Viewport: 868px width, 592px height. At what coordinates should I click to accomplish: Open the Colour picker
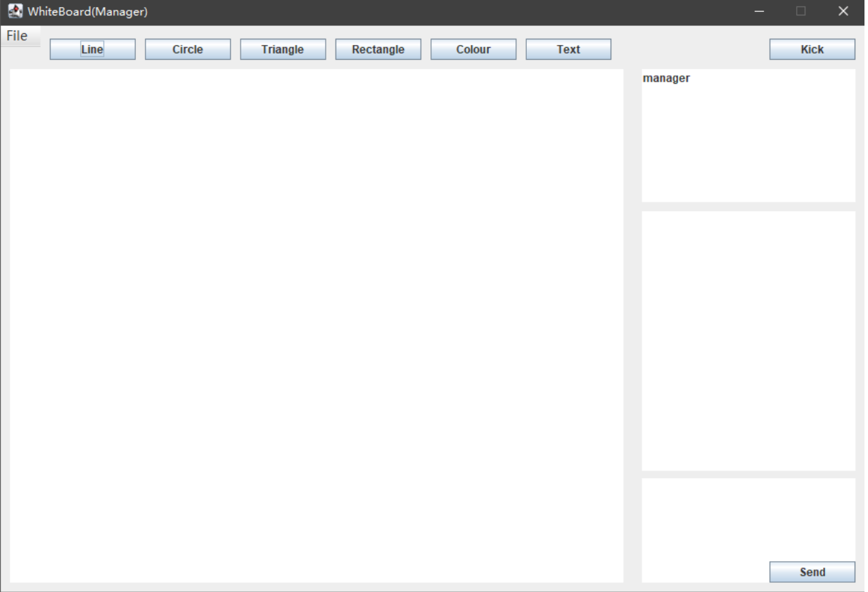click(474, 49)
